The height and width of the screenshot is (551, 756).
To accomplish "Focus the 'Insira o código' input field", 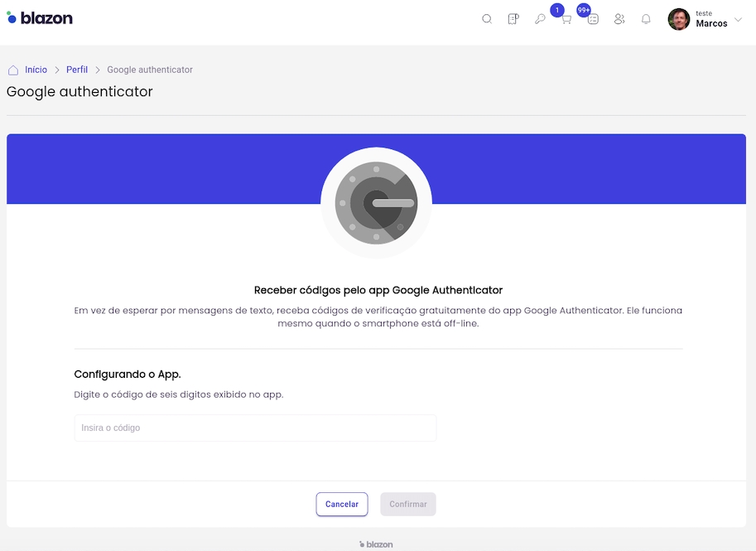I will [x=255, y=428].
